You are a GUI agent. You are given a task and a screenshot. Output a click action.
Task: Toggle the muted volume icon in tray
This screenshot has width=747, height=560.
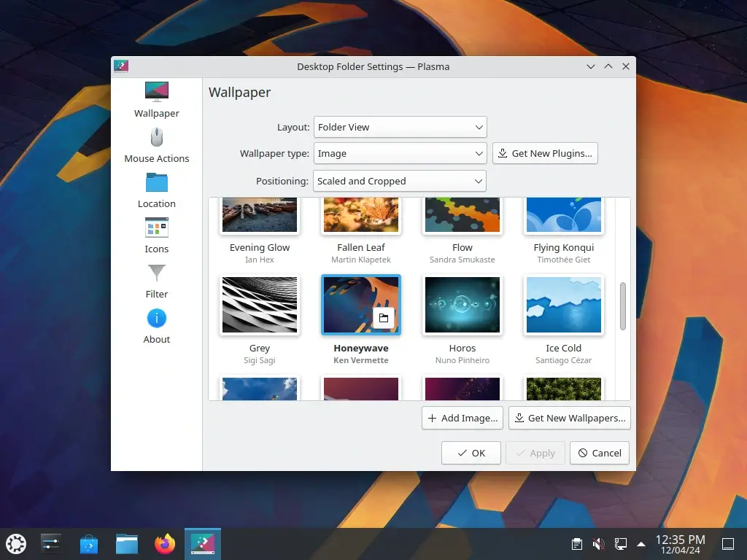(x=598, y=544)
